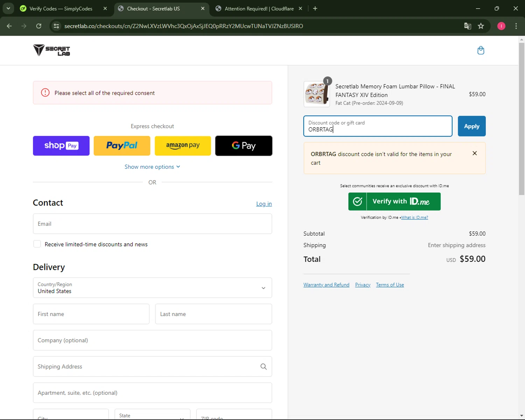The height and width of the screenshot is (420, 525).
Task: Click the browser address bar URL
Action: coord(184,26)
